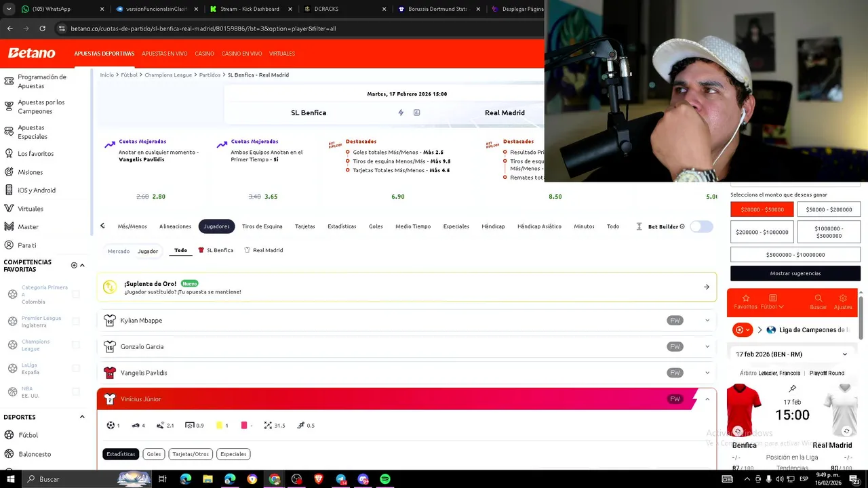Select the $20000 - $50000 amount option
This screenshot has height=488, width=868.
coord(762,210)
